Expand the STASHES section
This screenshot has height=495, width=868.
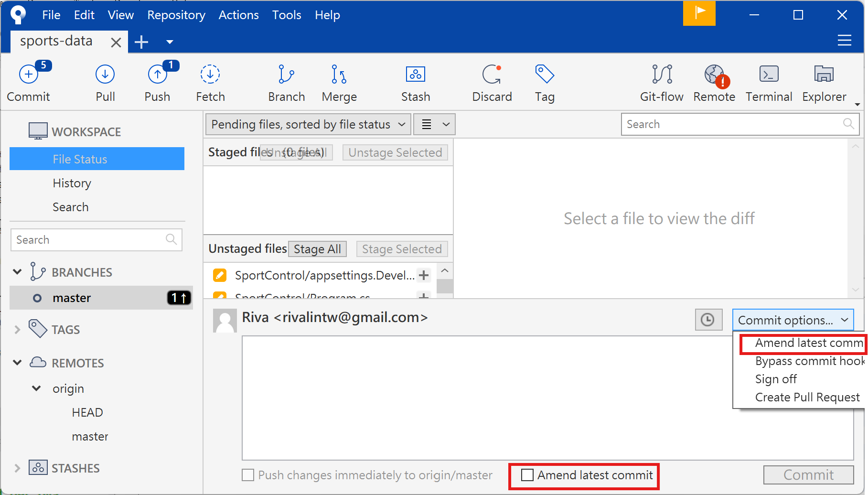click(x=18, y=468)
